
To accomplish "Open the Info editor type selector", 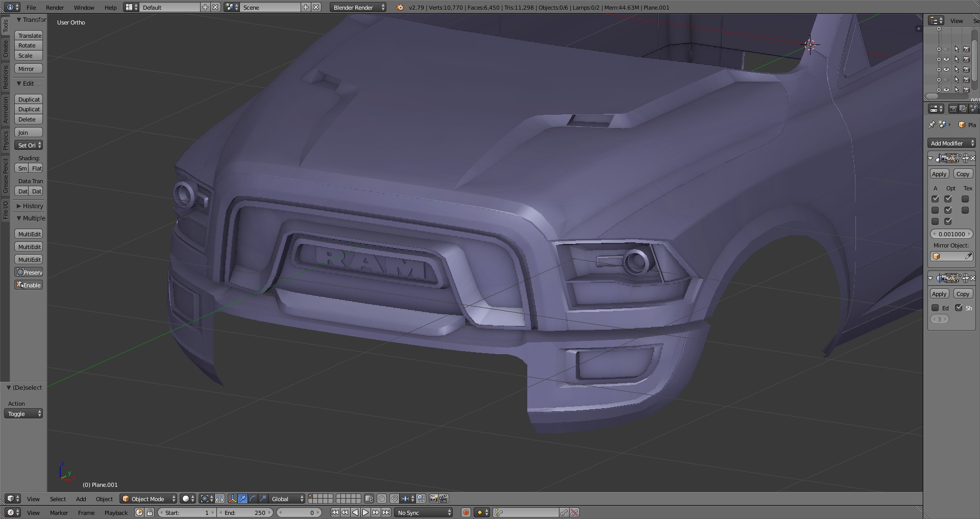I will point(13,7).
